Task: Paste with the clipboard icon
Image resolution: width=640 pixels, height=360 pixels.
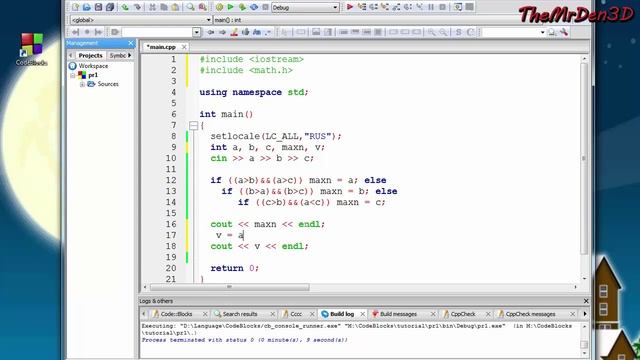Action: [175, 7]
